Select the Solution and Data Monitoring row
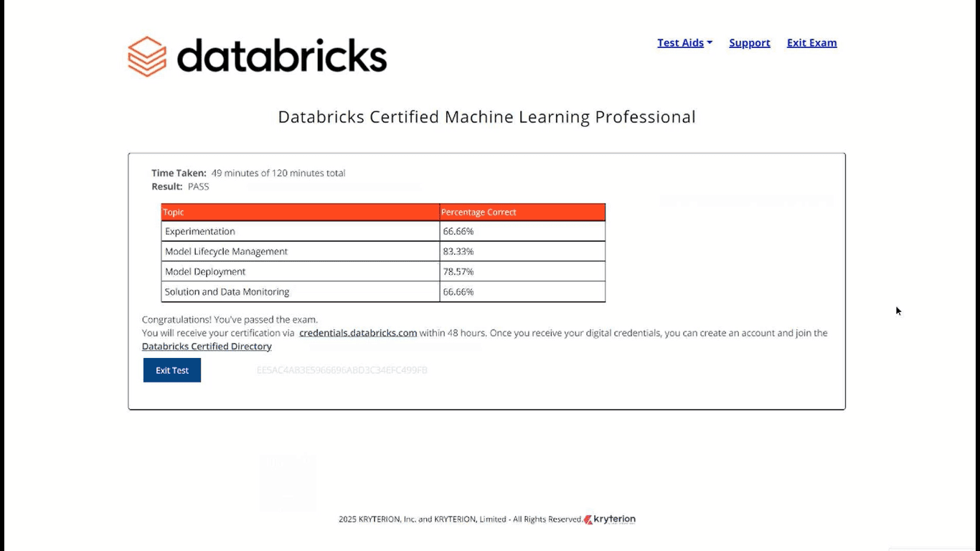This screenshot has width=980, height=551. pos(227,292)
